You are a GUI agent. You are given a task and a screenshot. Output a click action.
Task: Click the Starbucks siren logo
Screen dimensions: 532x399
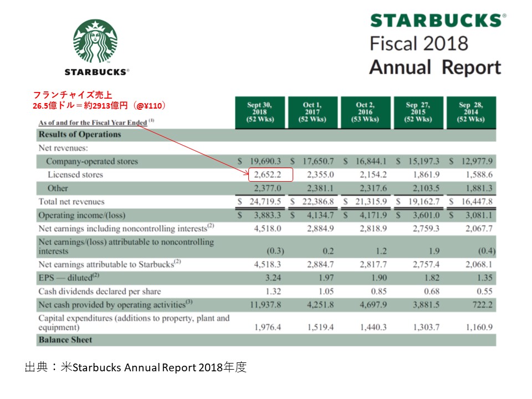point(95,41)
